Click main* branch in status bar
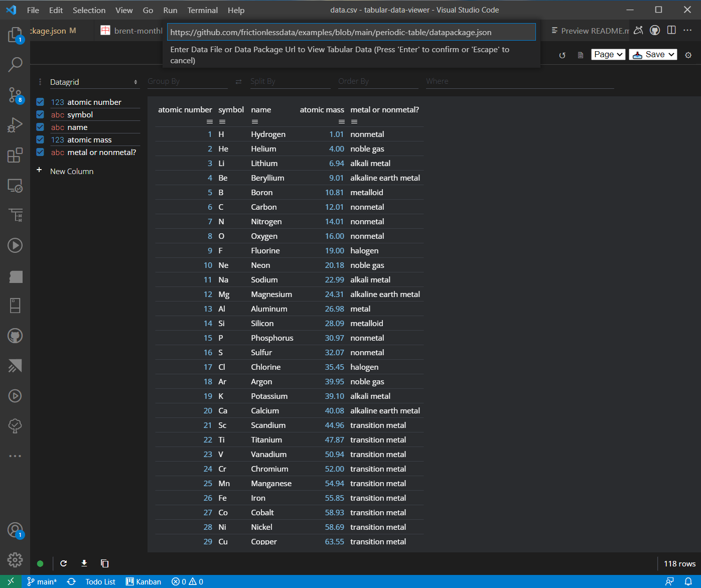Viewport: 701px width, 588px height. pyautogui.click(x=42, y=581)
